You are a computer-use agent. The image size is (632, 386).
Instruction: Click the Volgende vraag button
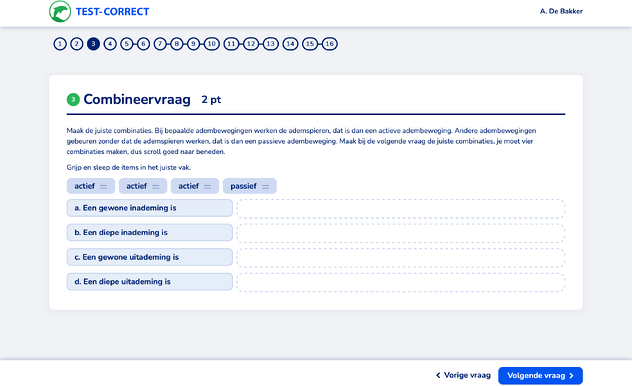click(540, 376)
